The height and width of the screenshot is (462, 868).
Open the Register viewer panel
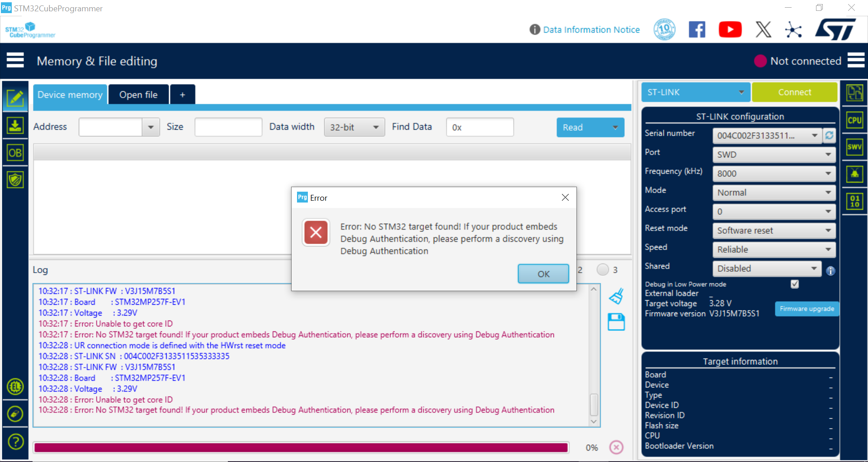[854, 201]
